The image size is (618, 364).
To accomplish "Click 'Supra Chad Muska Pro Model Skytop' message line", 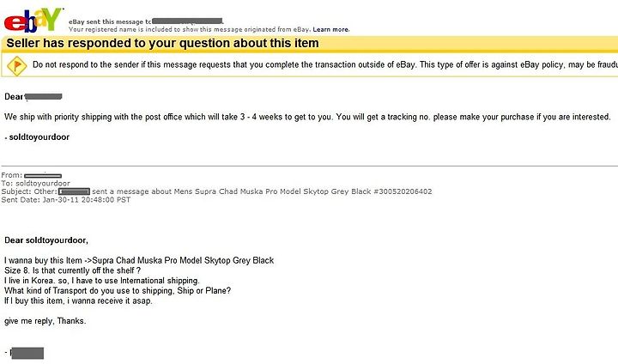I will 139,261.
